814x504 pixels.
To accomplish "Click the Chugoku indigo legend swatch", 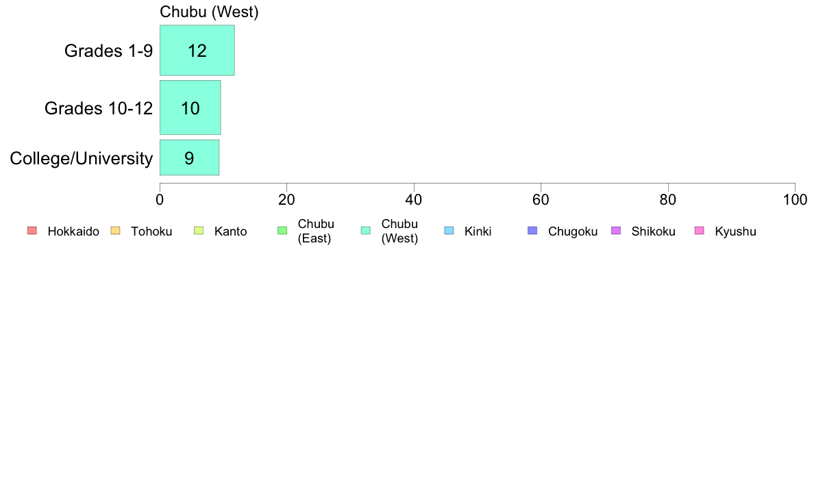I will point(532,231).
